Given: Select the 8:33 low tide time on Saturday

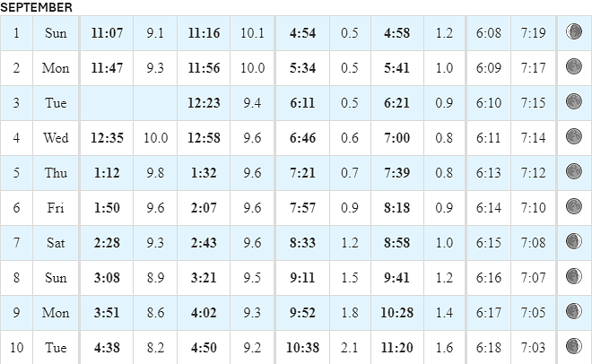Looking at the screenshot, I should (302, 243).
